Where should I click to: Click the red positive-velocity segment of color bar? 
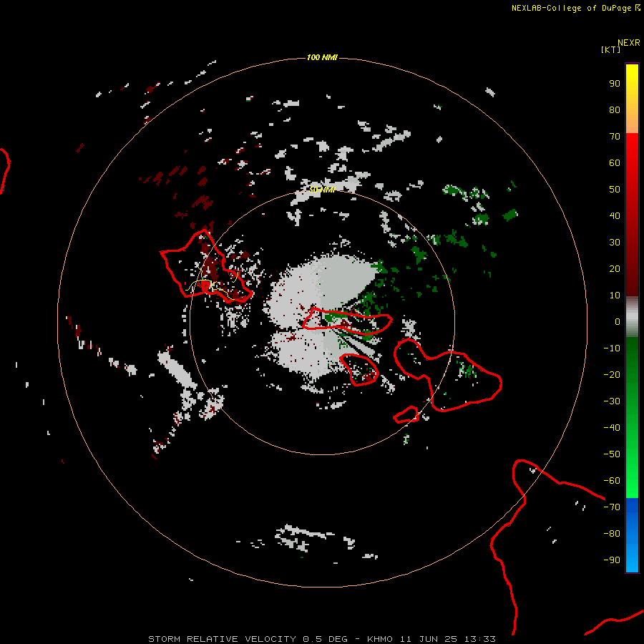tap(632, 215)
